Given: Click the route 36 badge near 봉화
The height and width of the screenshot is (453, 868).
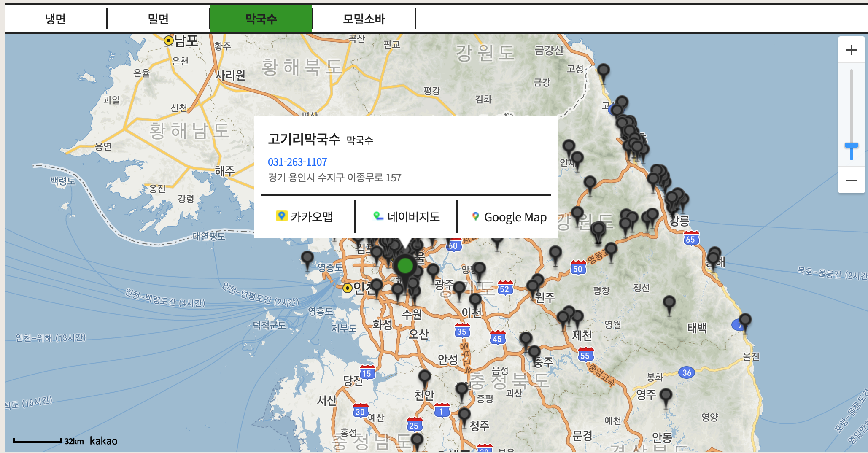Looking at the screenshot, I should pyautogui.click(x=687, y=372).
